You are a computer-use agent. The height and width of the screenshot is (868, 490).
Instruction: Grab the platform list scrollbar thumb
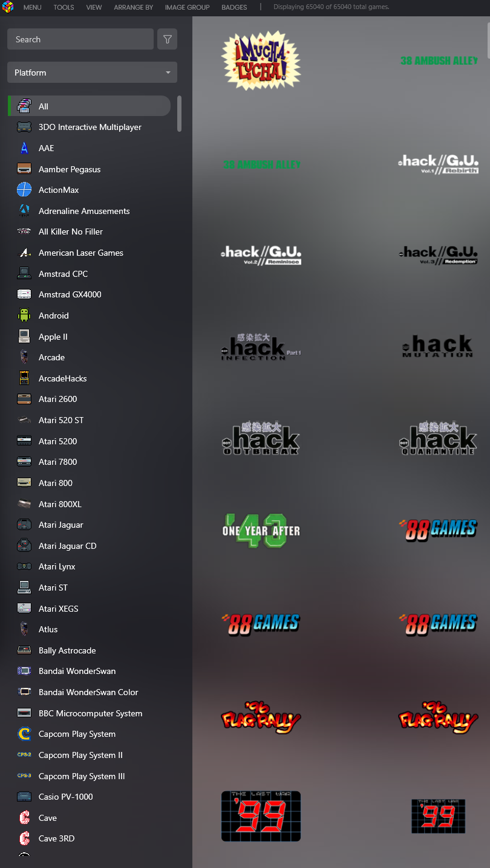[179, 113]
